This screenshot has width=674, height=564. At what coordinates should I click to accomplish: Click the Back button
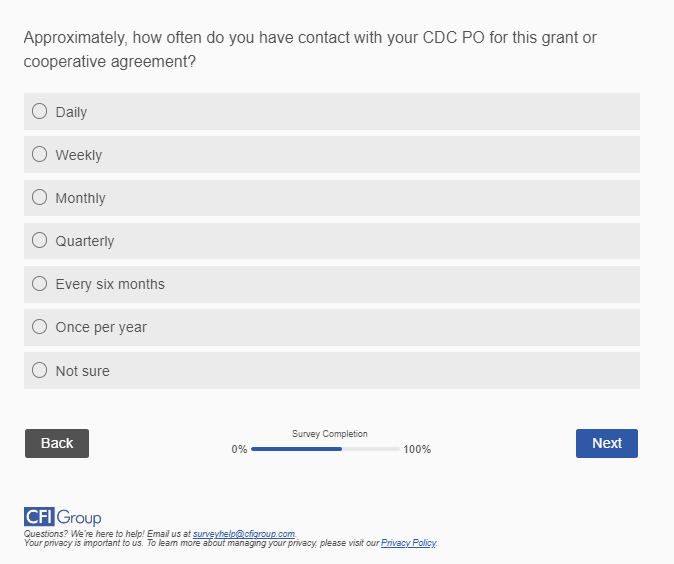pos(57,443)
